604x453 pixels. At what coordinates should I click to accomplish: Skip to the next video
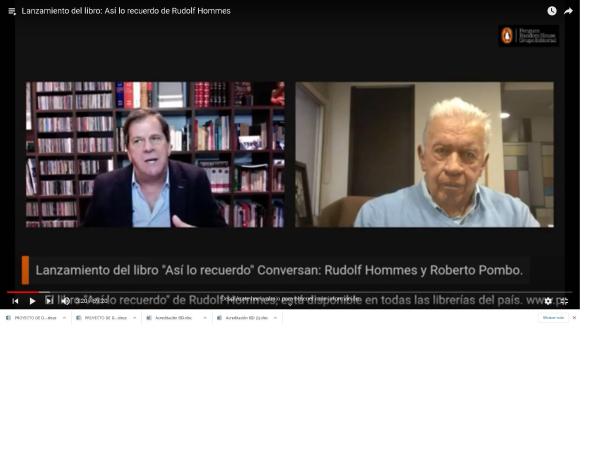49,300
